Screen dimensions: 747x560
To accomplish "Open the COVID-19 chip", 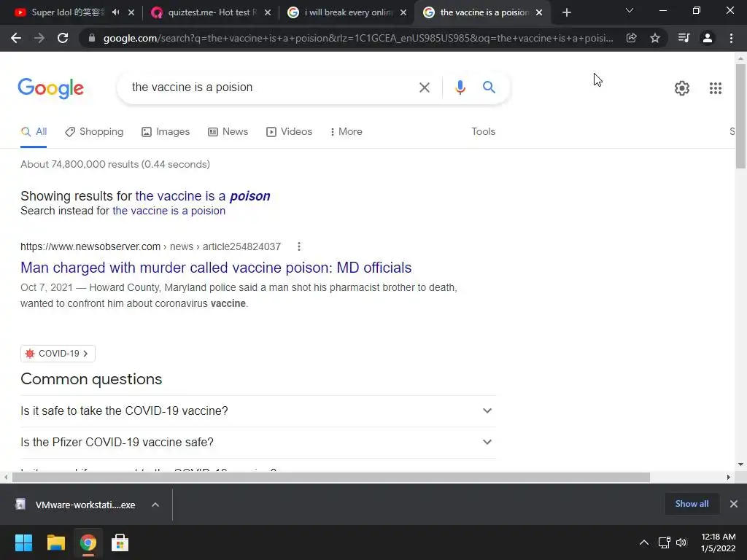I will click(x=58, y=354).
